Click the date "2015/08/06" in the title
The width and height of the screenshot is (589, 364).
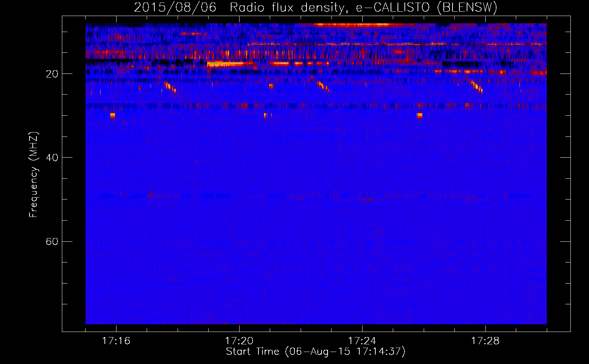(175, 7)
